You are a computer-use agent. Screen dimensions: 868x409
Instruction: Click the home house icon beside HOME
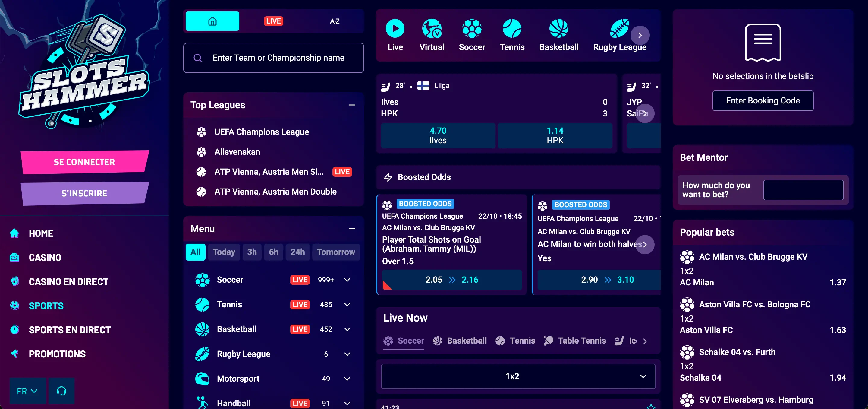pyautogui.click(x=14, y=233)
